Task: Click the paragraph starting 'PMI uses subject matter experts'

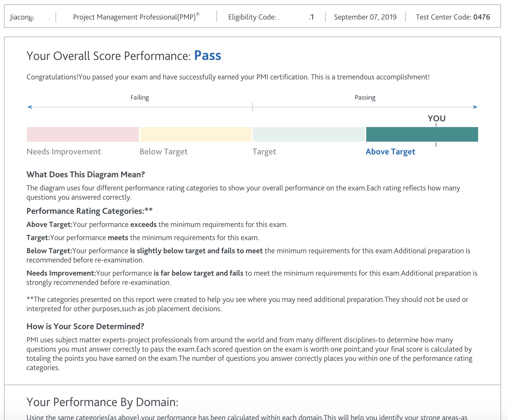Action: (x=249, y=354)
